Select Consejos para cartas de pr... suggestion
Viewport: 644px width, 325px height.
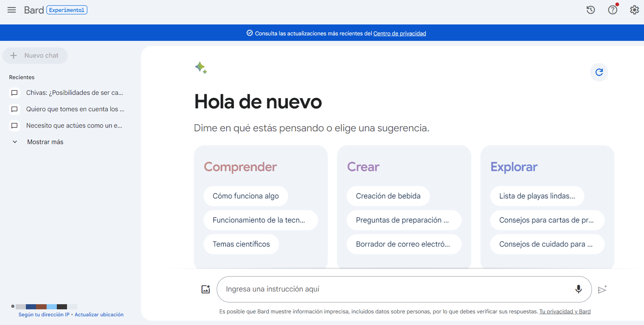pos(547,220)
